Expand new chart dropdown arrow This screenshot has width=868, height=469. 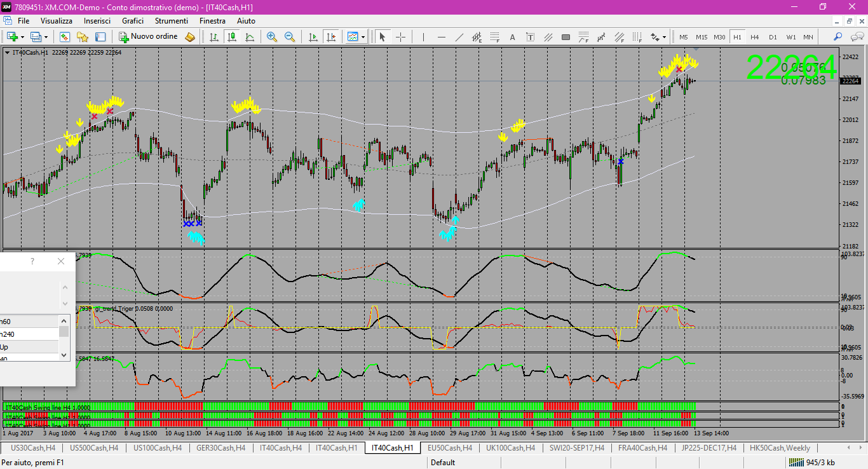point(22,37)
